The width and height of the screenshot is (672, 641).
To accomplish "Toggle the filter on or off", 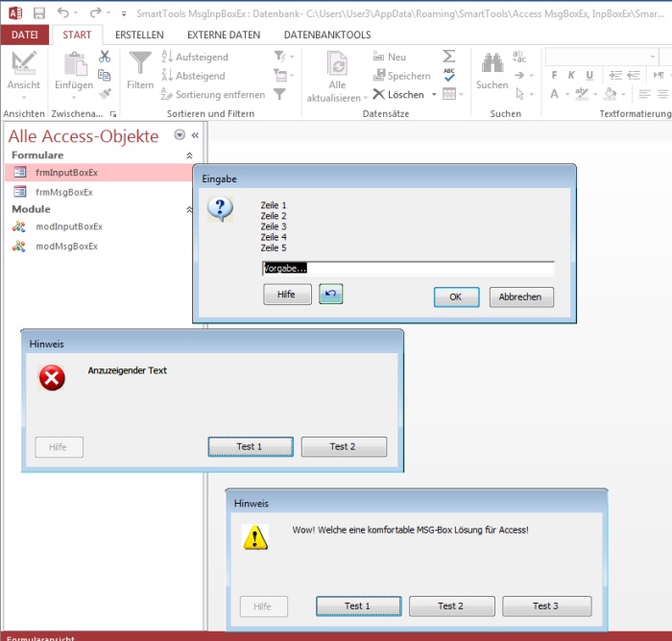I will click(x=280, y=94).
